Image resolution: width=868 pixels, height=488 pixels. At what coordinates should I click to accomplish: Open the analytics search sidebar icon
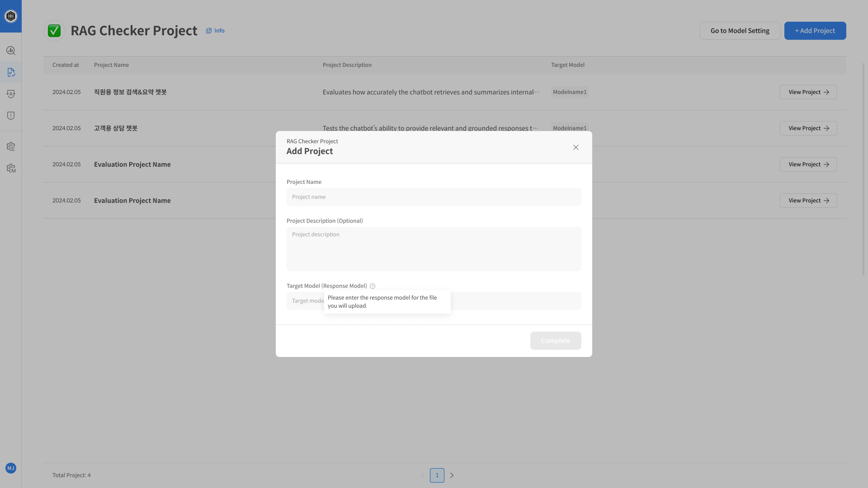pos(11,51)
